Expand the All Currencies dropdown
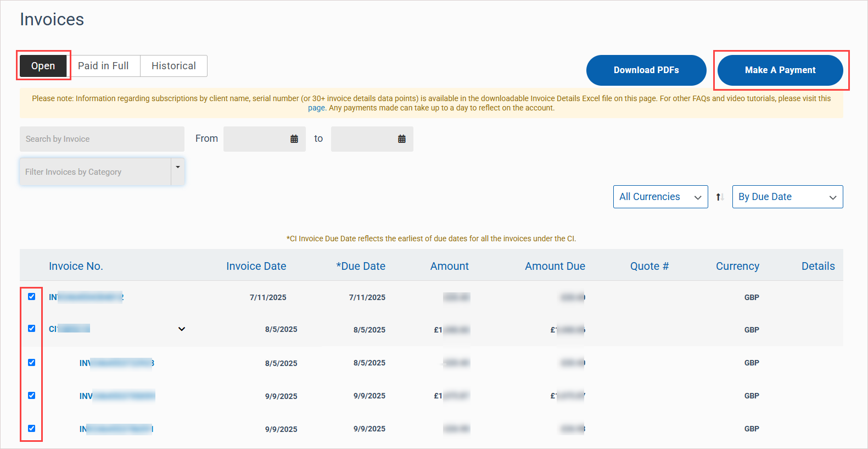The width and height of the screenshot is (868, 449). [x=660, y=197]
